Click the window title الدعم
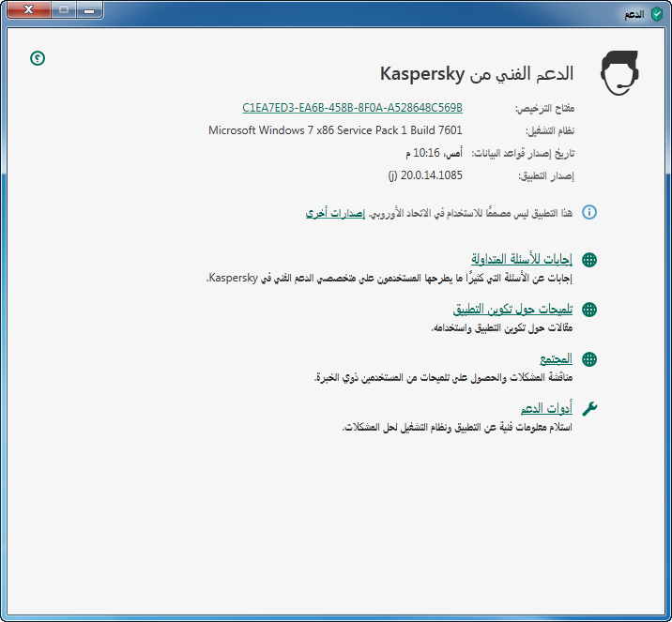 (x=634, y=15)
